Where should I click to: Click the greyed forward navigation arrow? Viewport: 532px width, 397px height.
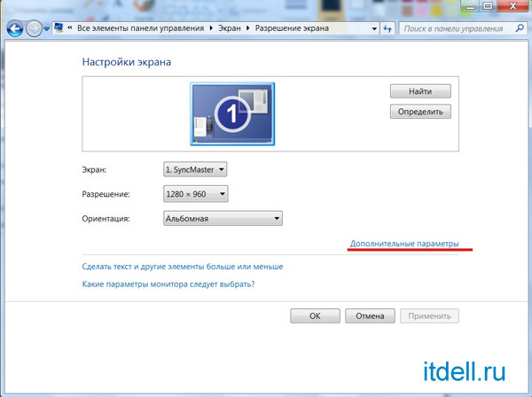pyautogui.click(x=34, y=29)
